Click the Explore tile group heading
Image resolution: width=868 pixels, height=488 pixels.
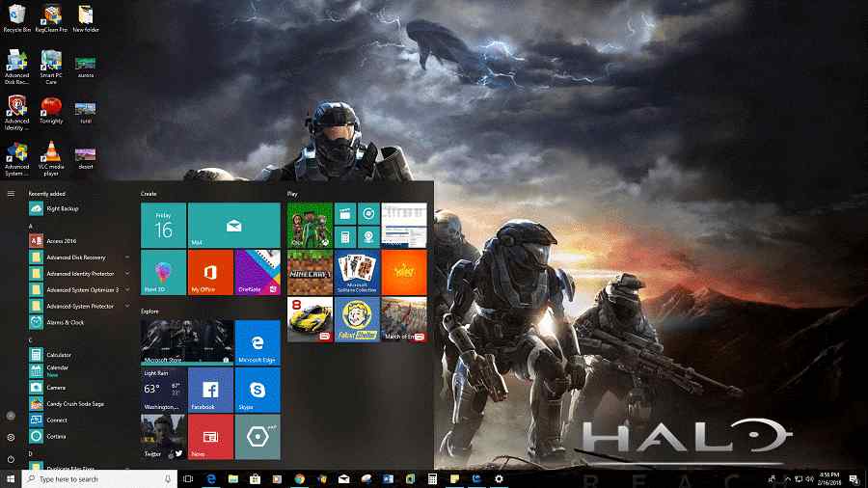point(149,312)
